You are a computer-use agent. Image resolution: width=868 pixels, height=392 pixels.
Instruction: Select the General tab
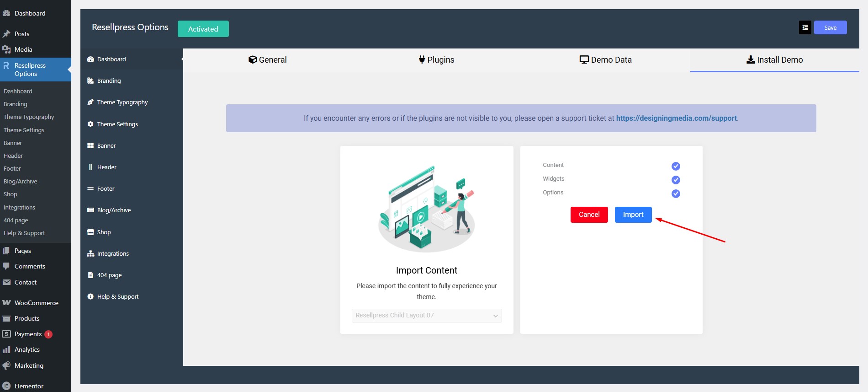[268, 60]
